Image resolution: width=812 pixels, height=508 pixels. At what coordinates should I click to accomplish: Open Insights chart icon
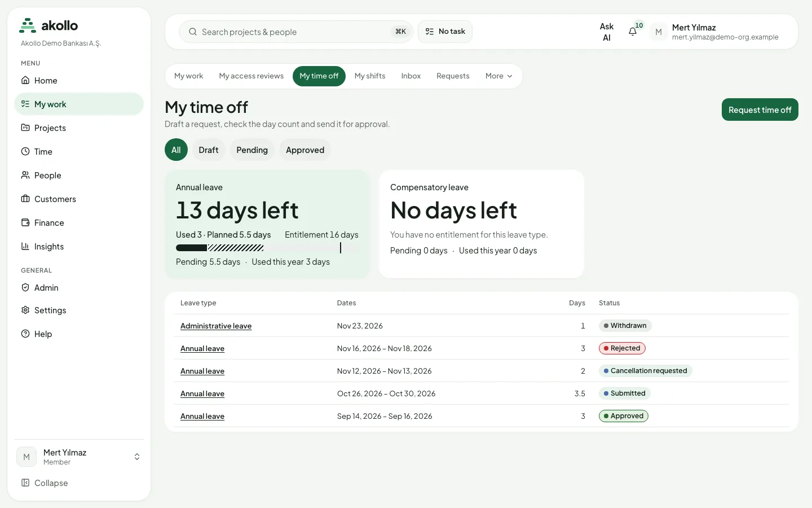tap(25, 246)
